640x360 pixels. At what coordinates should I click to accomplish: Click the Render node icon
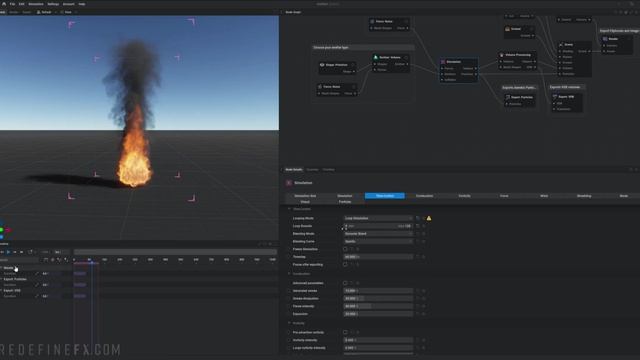(605, 39)
